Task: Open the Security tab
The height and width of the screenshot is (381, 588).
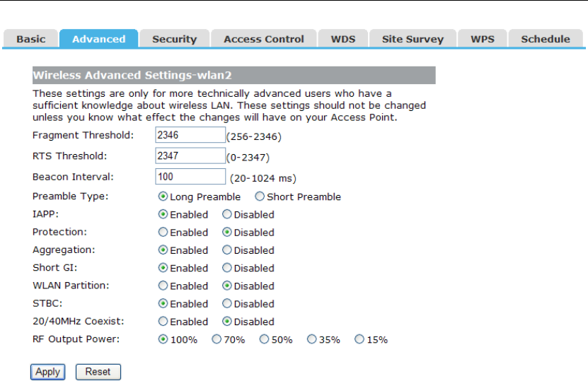Action: (174, 40)
